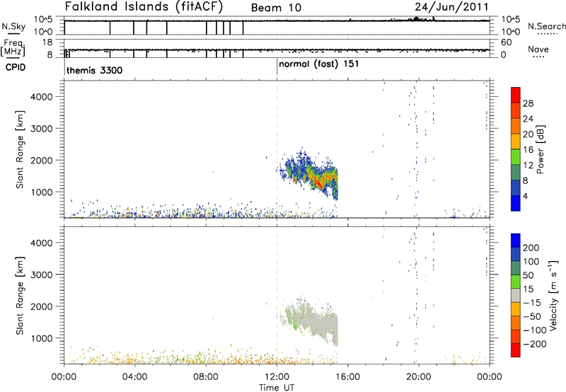Click the '04:00' time axis tick label
Viewport: 566px width, 392px height.
[x=135, y=377]
